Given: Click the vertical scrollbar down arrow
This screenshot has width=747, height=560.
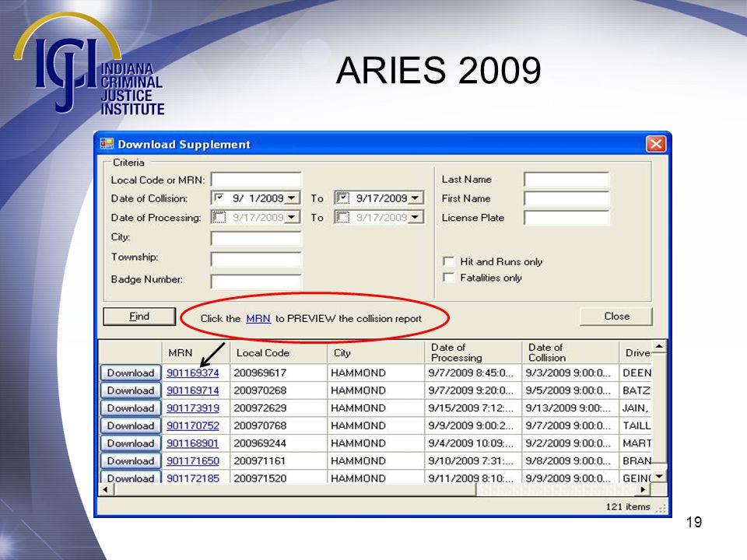Looking at the screenshot, I should [659, 477].
